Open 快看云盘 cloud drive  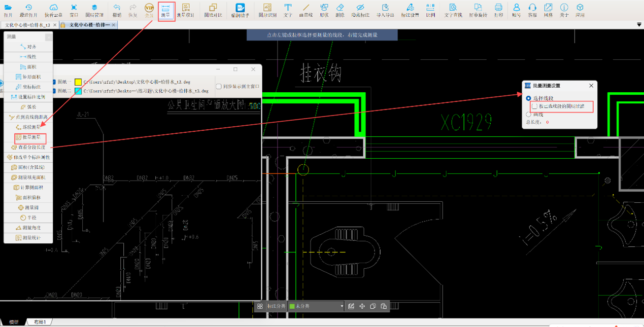click(53, 10)
